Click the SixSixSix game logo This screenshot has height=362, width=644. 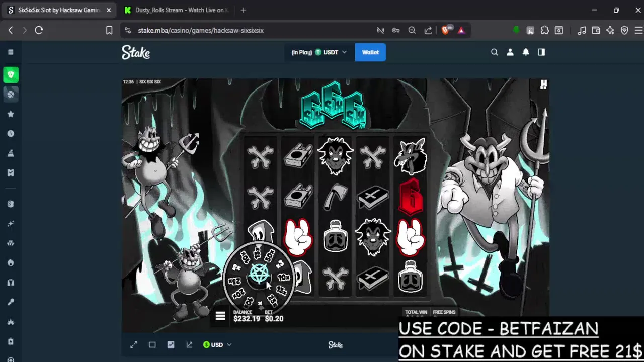pyautogui.click(x=333, y=106)
